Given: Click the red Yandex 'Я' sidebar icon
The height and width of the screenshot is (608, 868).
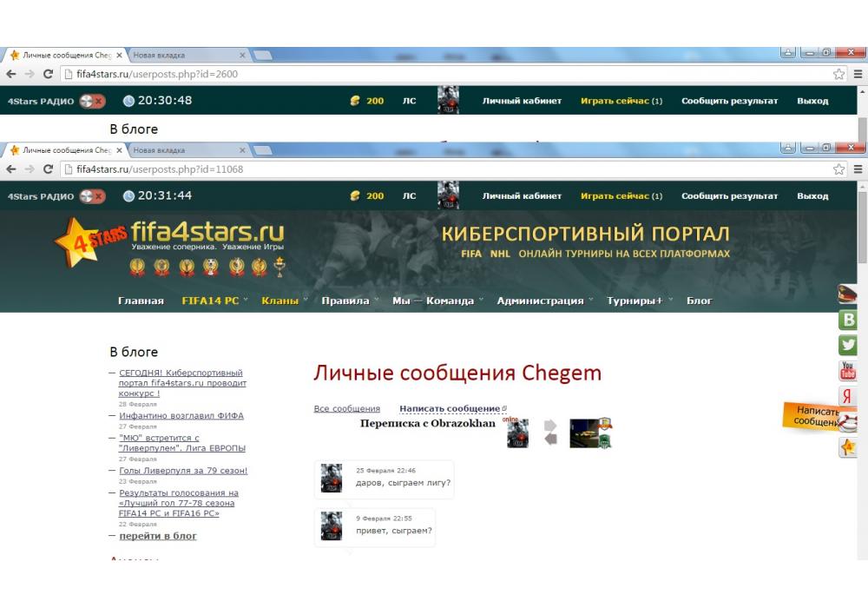Looking at the screenshot, I should pyautogui.click(x=848, y=397).
